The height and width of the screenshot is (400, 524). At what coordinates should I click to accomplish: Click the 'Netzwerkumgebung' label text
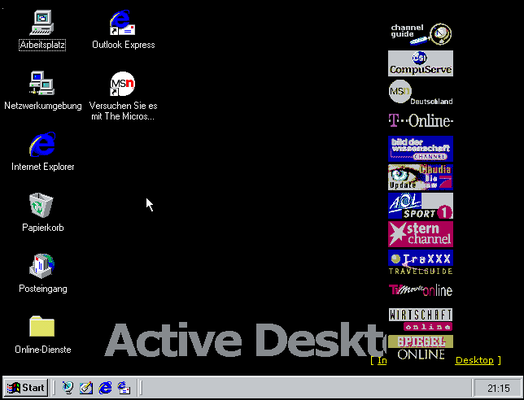(x=43, y=106)
